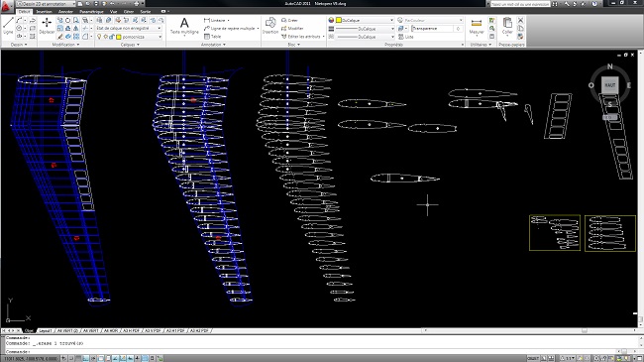Toggle the layer lock icon for pomocnicza
The image size is (644, 362).
click(x=111, y=37)
